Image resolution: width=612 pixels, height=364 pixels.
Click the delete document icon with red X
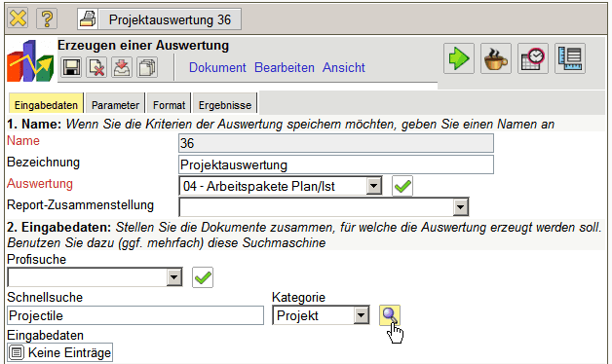[x=96, y=67]
